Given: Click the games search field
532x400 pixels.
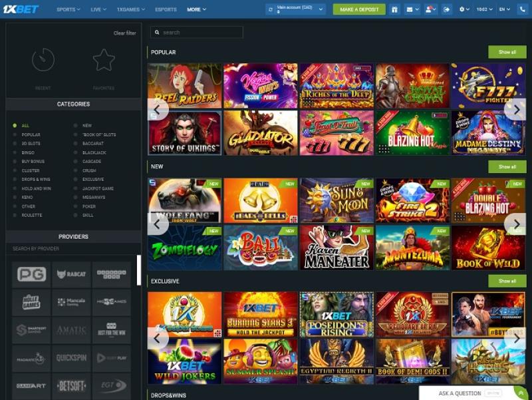Looking at the screenshot, I should [x=196, y=32].
